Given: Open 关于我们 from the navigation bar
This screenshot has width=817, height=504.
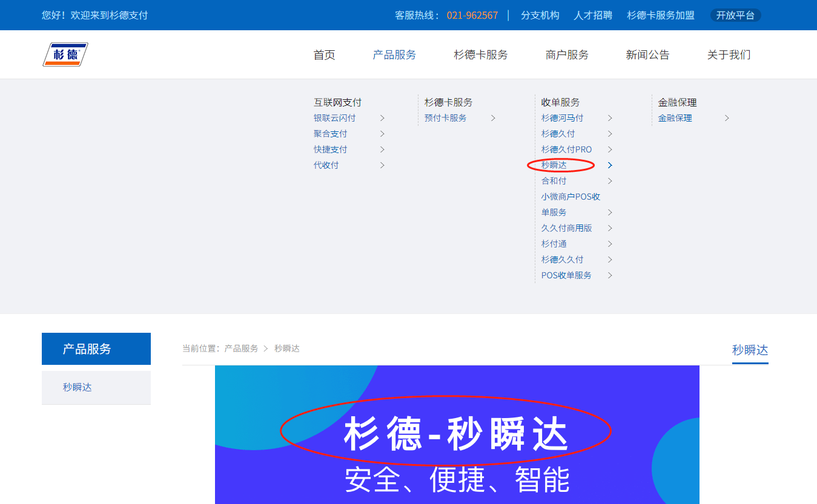Looking at the screenshot, I should tap(729, 55).
